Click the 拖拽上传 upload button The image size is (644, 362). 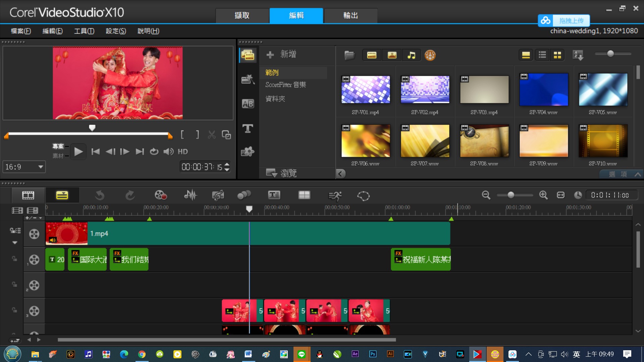point(564,20)
